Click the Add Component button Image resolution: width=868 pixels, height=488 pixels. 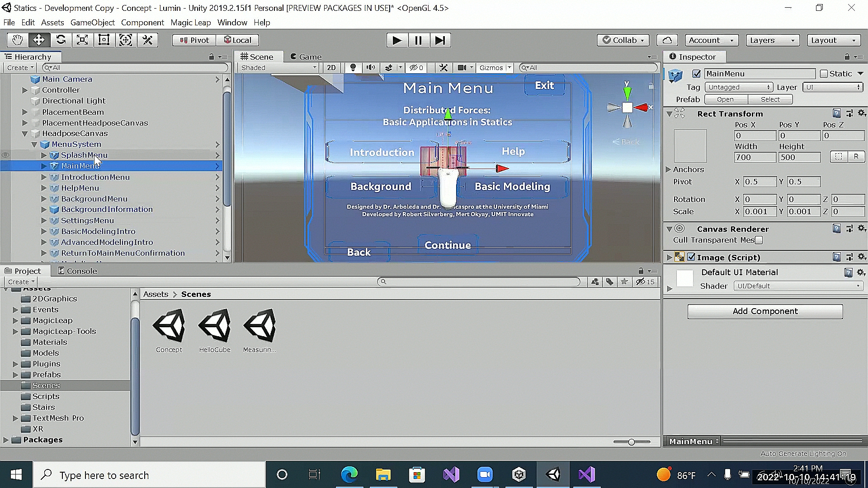point(765,311)
